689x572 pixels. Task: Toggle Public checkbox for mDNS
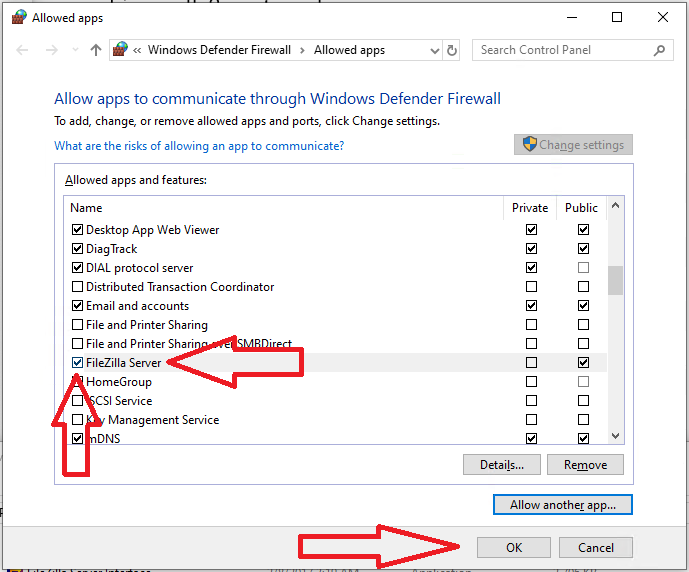click(583, 438)
